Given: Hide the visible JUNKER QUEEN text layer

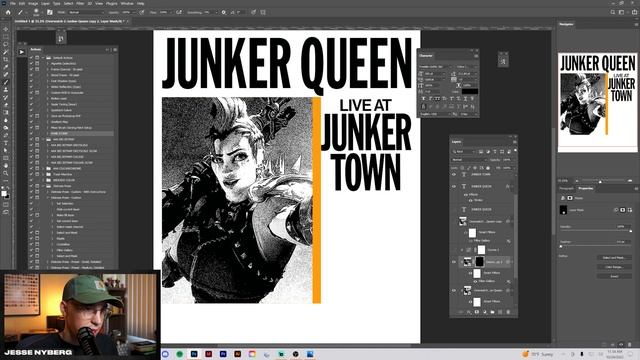Looking at the screenshot, I should pos(454,186).
